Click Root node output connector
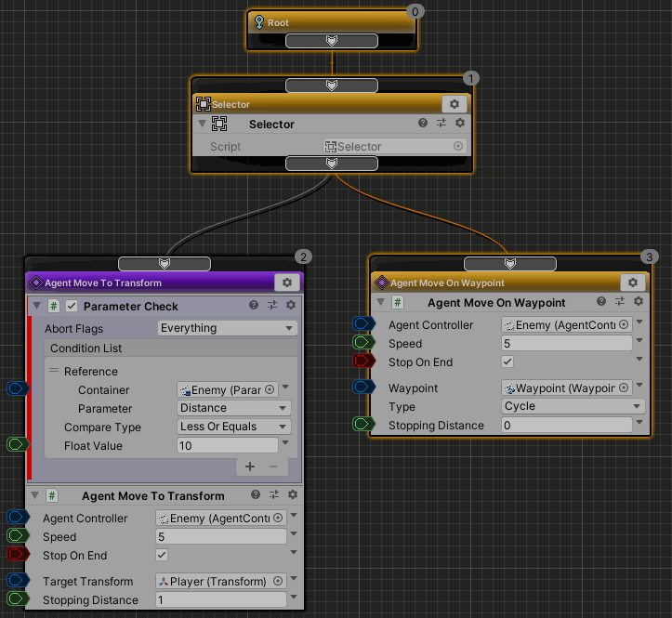Screen dimensions: 672x618 (332, 41)
